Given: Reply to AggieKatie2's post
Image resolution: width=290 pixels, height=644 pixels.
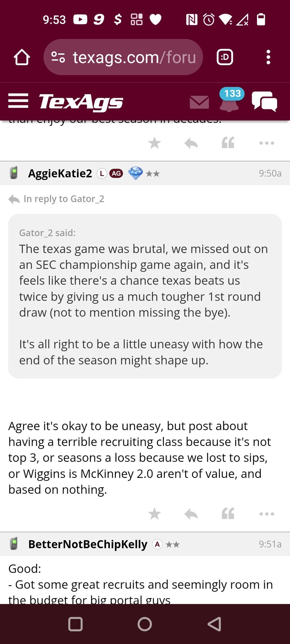Looking at the screenshot, I should (x=191, y=514).
